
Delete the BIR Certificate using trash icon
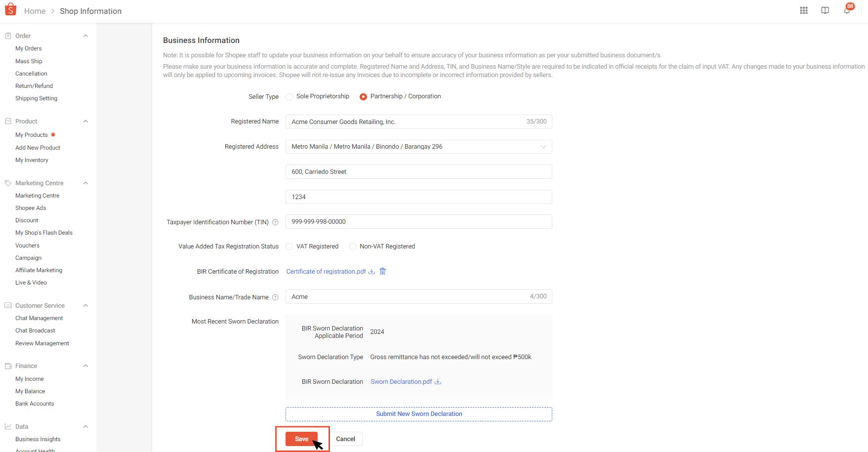[x=382, y=271]
